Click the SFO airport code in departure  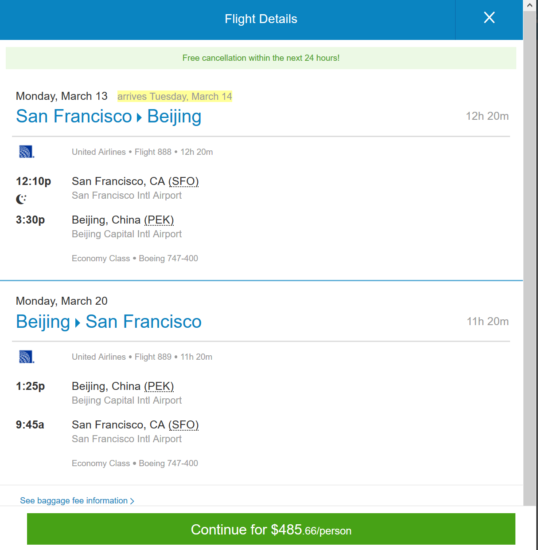[183, 181]
